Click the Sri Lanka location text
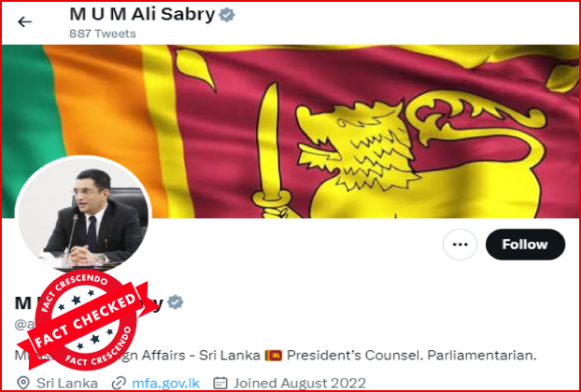 pyautogui.click(x=67, y=383)
